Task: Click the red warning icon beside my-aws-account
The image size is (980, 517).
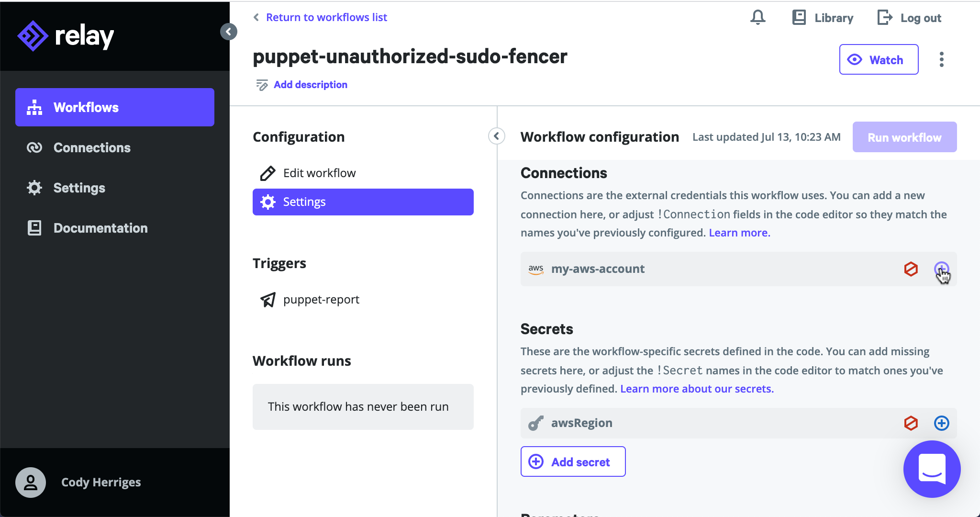Action: tap(911, 269)
